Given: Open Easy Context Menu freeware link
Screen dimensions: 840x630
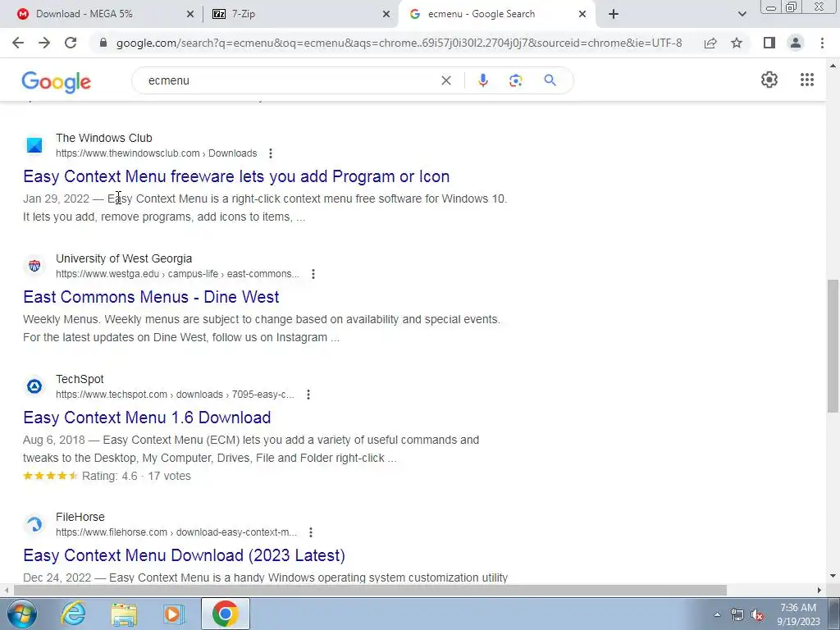Looking at the screenshot, I should point(236,176).
